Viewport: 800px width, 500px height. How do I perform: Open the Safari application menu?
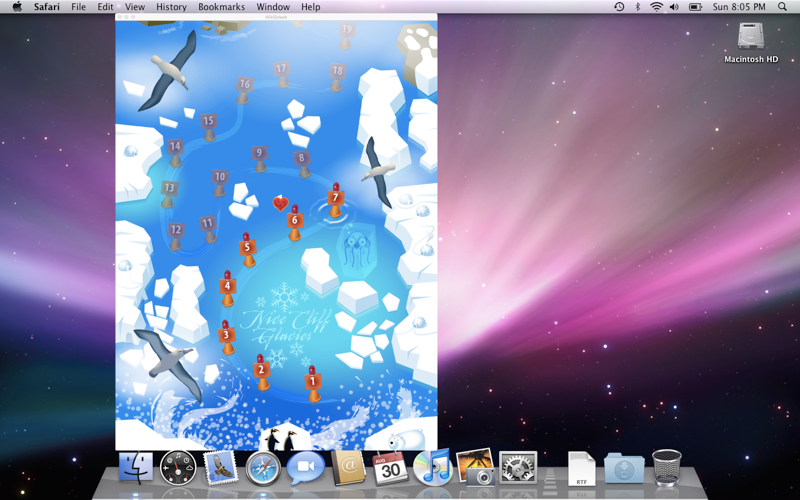click(x=46, y=7)
